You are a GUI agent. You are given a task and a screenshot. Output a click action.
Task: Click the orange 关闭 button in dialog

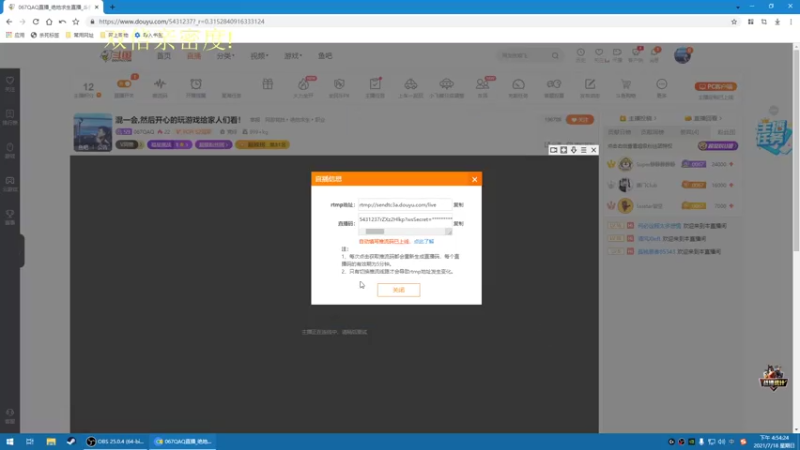click(398, 290)
